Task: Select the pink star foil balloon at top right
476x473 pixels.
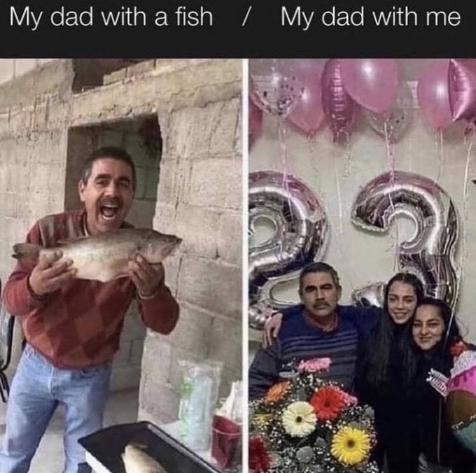Action: tap(463, 90)
